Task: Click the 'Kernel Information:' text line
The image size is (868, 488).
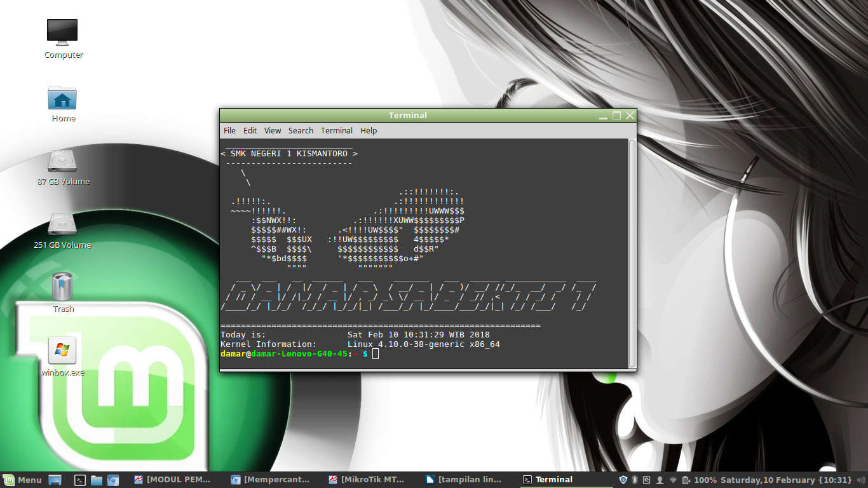Action: coord(269,344)
